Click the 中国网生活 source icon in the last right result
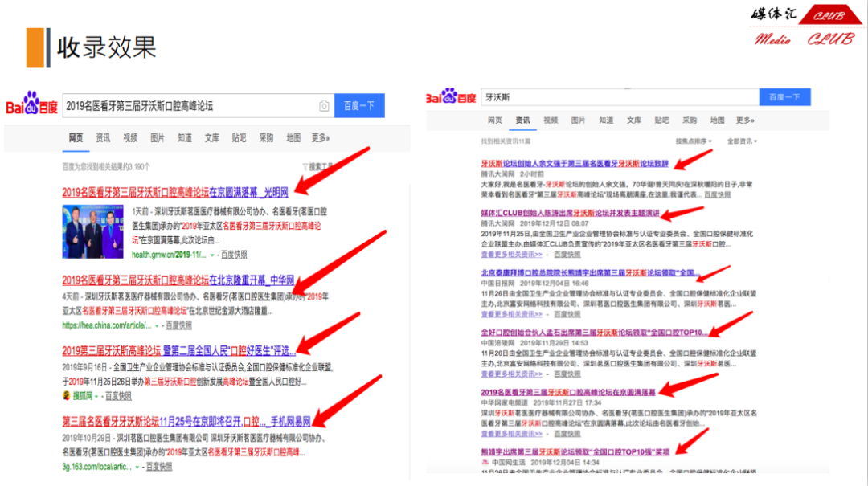 pyautogui.click(x=485, y=462)
